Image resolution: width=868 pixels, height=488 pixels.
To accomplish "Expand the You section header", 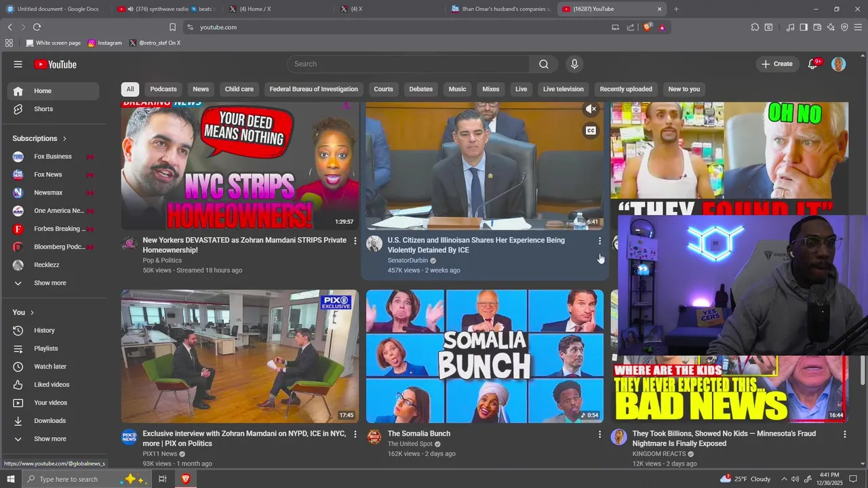I will (23, 312).
